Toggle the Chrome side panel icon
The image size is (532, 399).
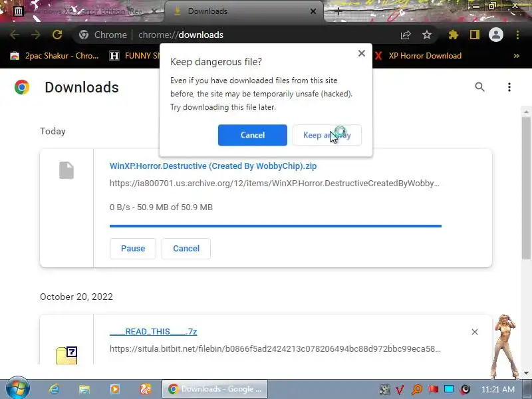point(474,35)
